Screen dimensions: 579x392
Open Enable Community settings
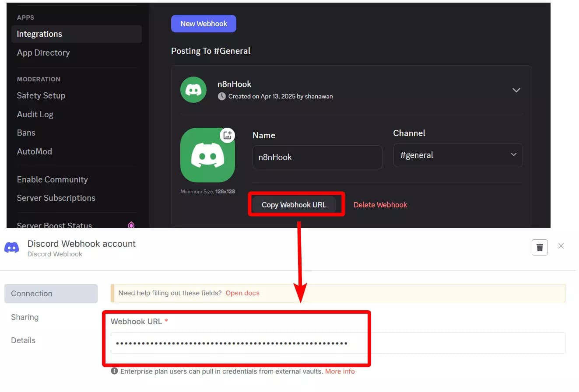(53, 179)
